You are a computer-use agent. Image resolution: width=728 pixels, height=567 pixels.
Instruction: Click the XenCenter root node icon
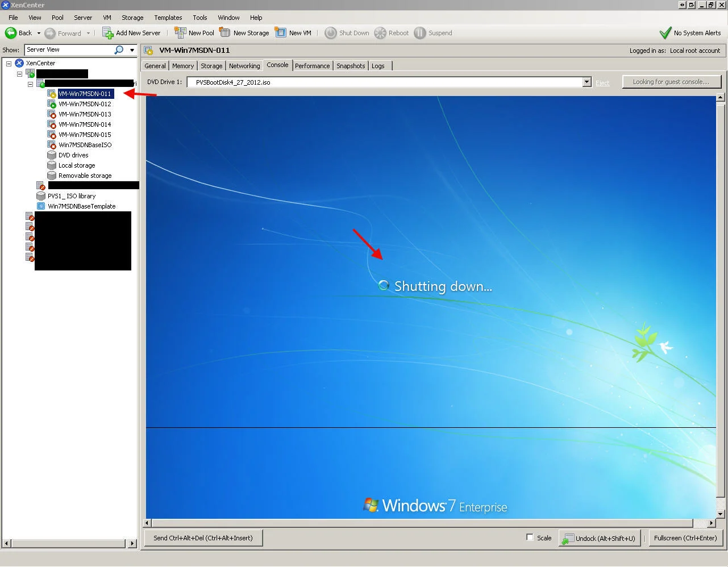point(19,63)
